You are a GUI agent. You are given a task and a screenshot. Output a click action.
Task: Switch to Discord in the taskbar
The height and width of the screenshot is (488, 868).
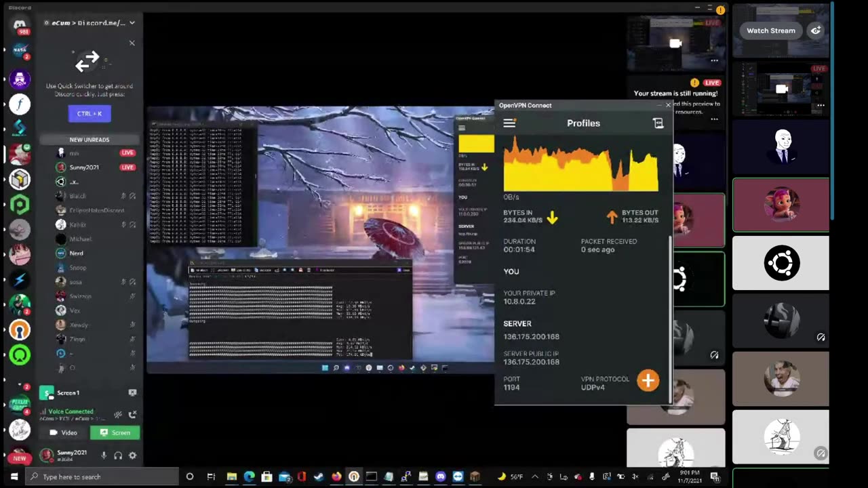click(441, 476)
